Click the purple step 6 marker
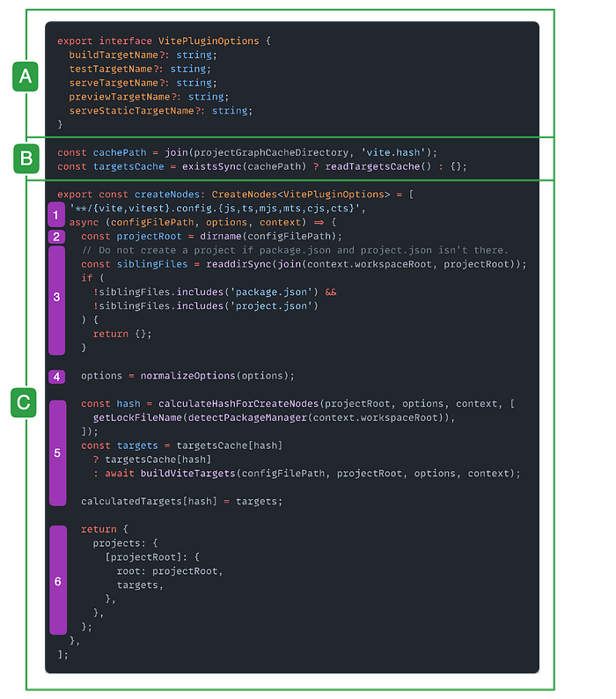Image resolution: width=616 pixels, height=699 pixels. click(57, 581)
